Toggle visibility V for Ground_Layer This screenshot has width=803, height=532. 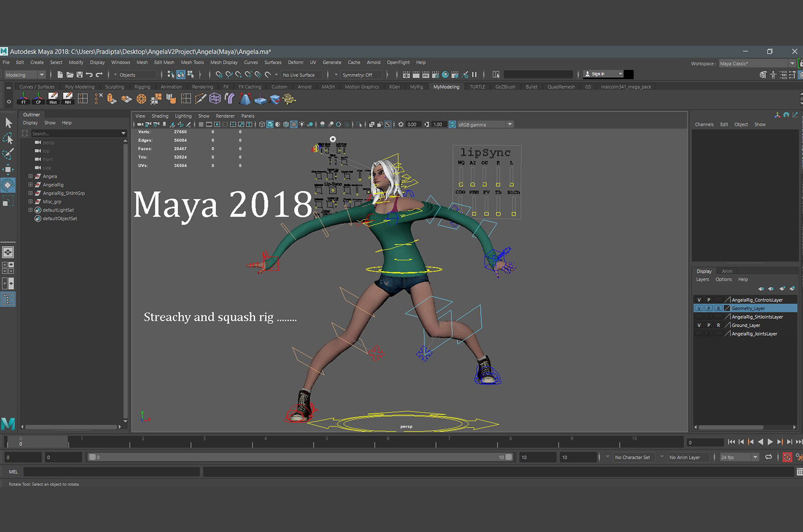(x=699, y=325)
